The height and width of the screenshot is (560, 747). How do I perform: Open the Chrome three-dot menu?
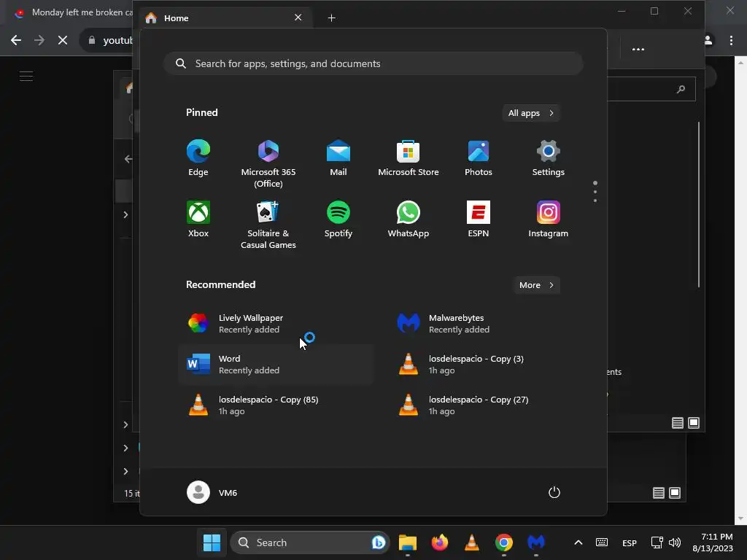coord(731,41)
